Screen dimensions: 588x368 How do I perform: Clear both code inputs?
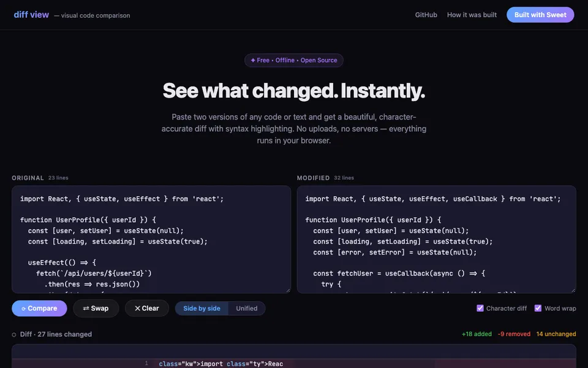146,309
